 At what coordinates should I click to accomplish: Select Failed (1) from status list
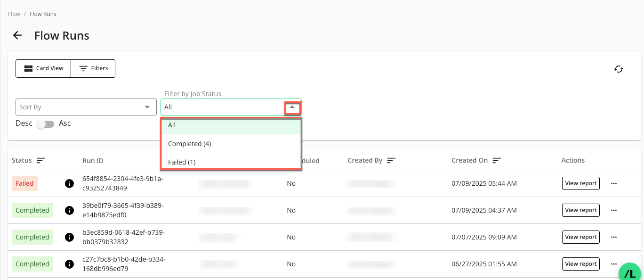coord(182,162)
